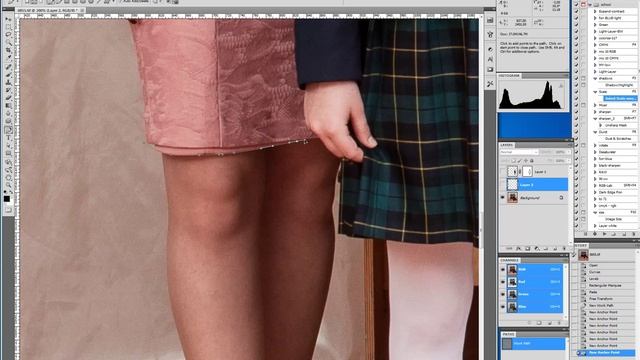Select the Zoom tool
Viewport: 640px width, 360px height.
pos(8,184)
